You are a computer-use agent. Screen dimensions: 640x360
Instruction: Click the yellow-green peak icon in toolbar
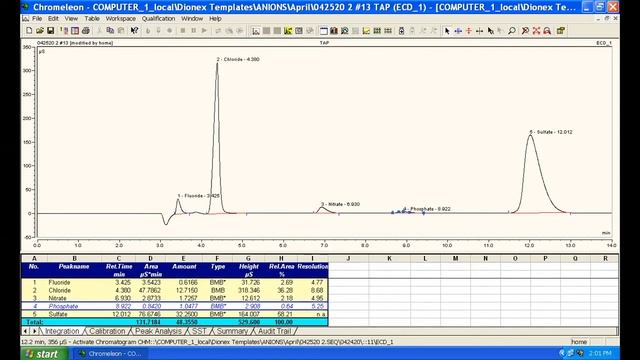tap(288, 31)
